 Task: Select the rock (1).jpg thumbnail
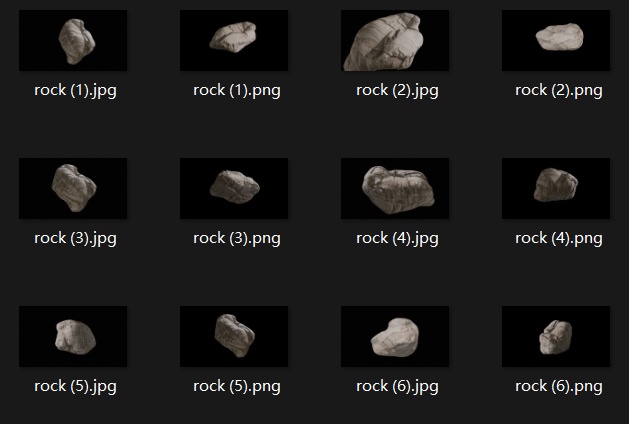(73, 41)
